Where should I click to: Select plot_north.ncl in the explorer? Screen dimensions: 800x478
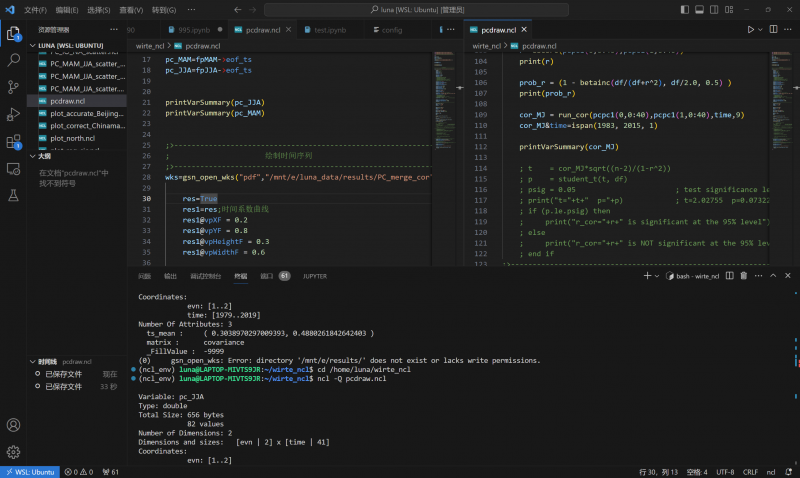tap(71, 138)
